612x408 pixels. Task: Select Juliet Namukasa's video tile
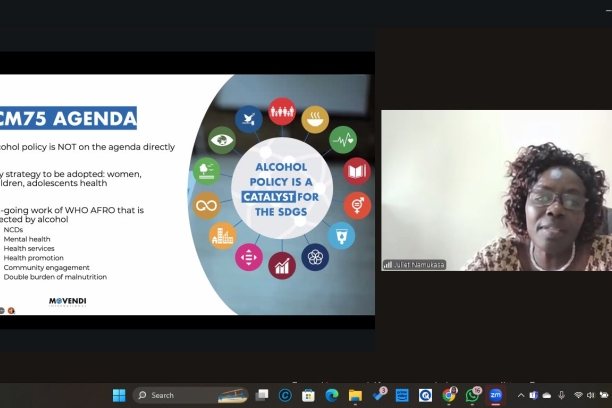click(x=496, y=190)
